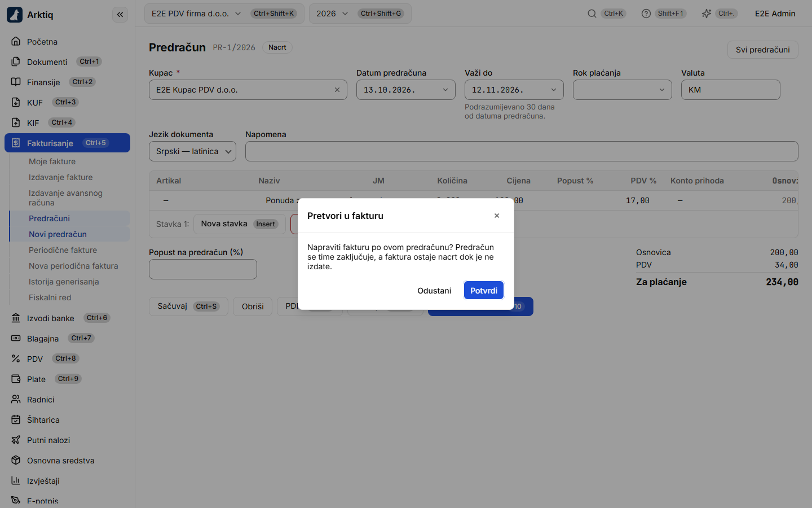The width and height of the screenshot is (812, 508).
Task: Open the Početna home icon
Action: click(16, 41)
